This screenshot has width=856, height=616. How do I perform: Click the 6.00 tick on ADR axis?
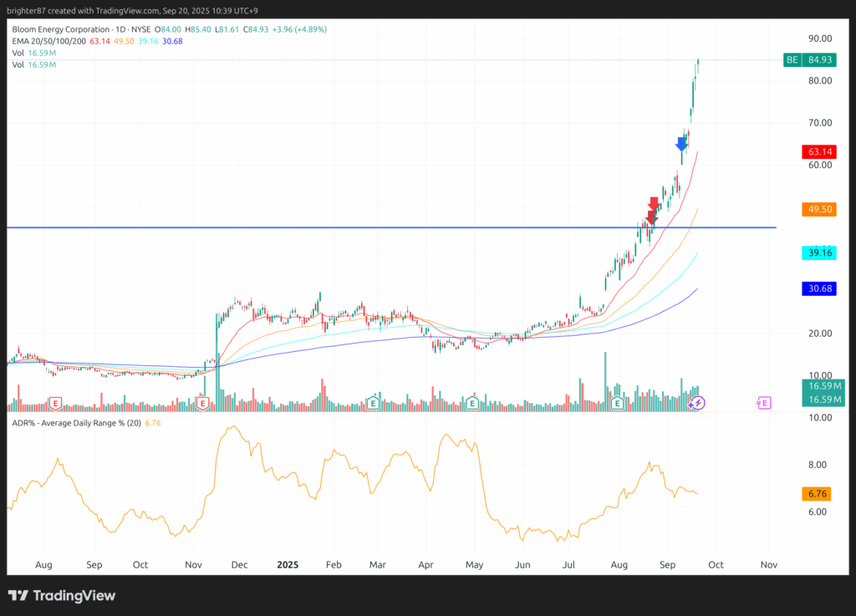click(818, 512)
